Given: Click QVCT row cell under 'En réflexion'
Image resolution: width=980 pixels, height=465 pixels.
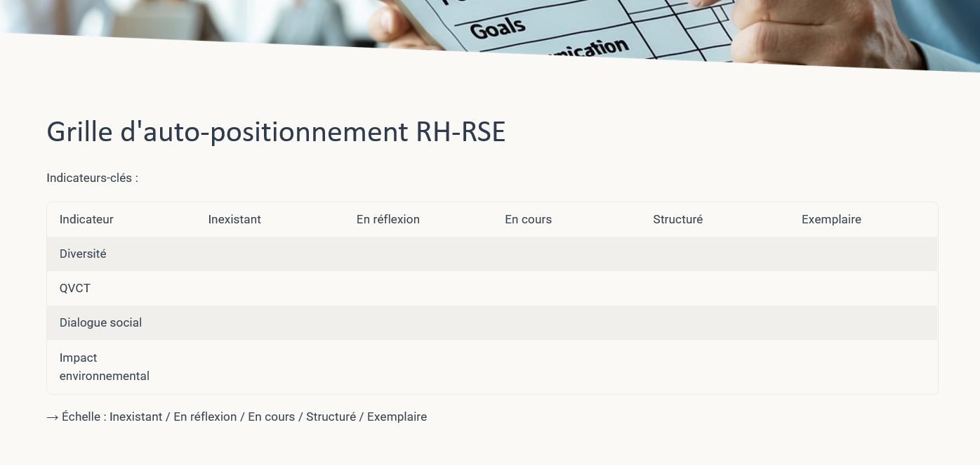Looking at the screenshot, I should 418,288.
